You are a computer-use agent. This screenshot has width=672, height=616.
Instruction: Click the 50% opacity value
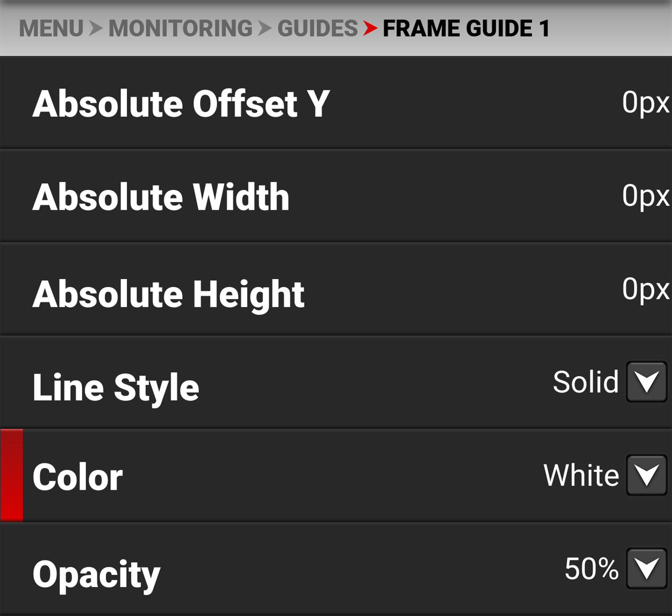(x=591, y=569)
